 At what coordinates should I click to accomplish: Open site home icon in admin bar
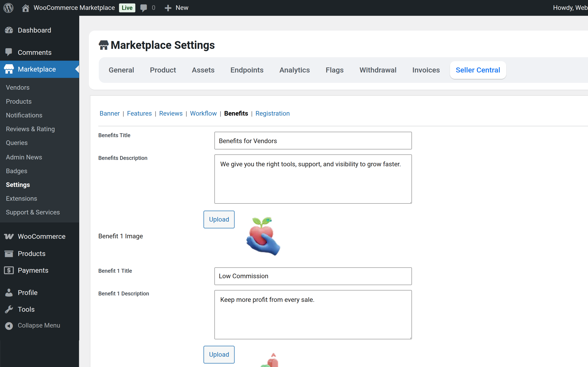click(x=25, y=8)
